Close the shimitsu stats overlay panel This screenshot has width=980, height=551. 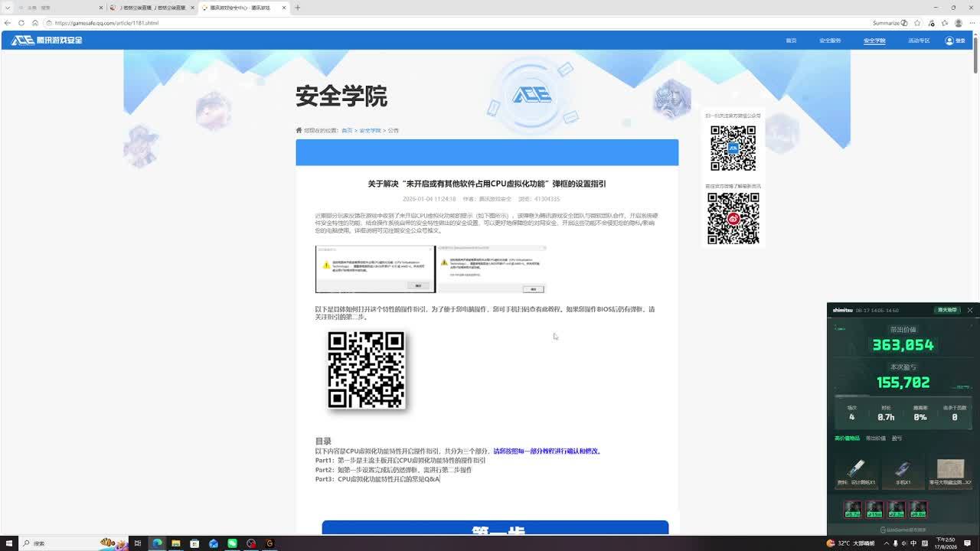[970, 310]
